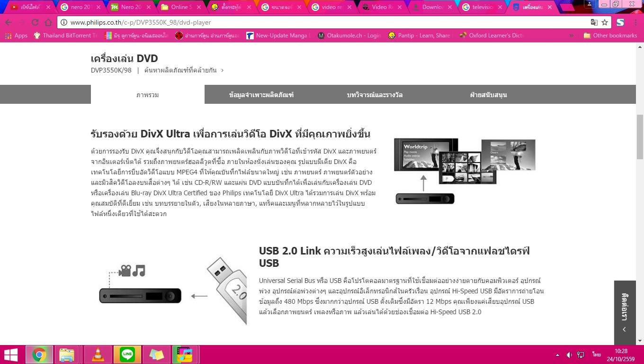Mute system volume via the speaker icon
This screenshot has height=364, width=644.
(x=569, y=355)
